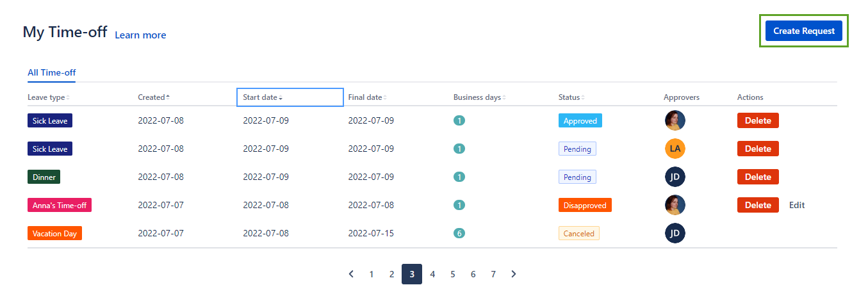Click the LA approver avatar

tap(675, 149)
